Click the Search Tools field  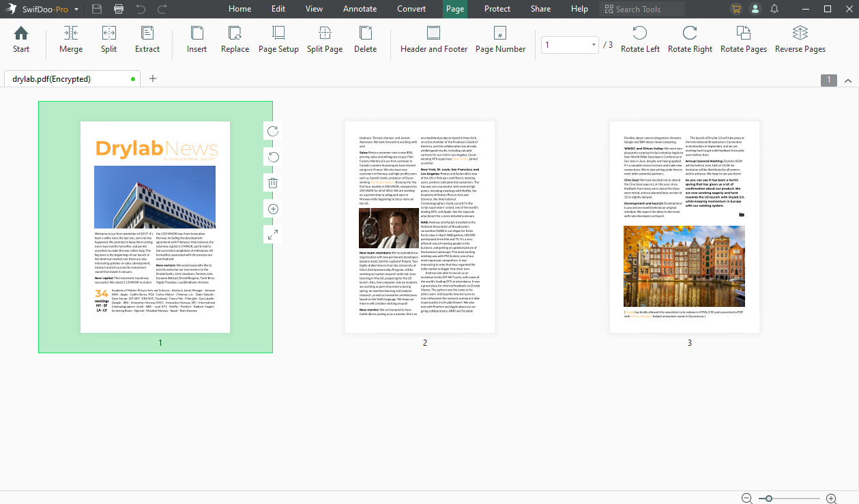pos(642,9)
